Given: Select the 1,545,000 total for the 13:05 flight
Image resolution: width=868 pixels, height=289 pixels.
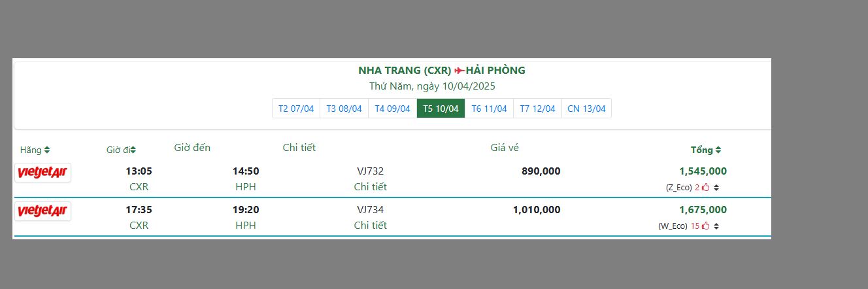Looking at the screenshot, I should [703, 171].
